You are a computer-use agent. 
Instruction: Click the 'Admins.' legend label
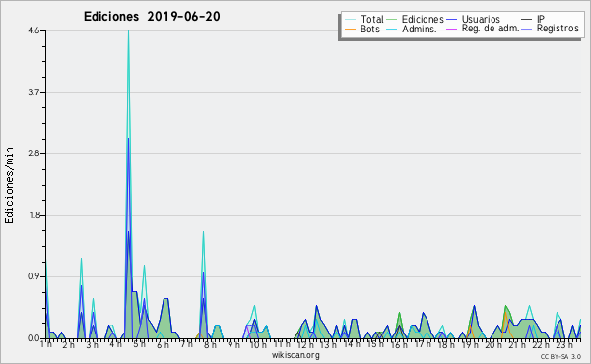click(420, 29)
